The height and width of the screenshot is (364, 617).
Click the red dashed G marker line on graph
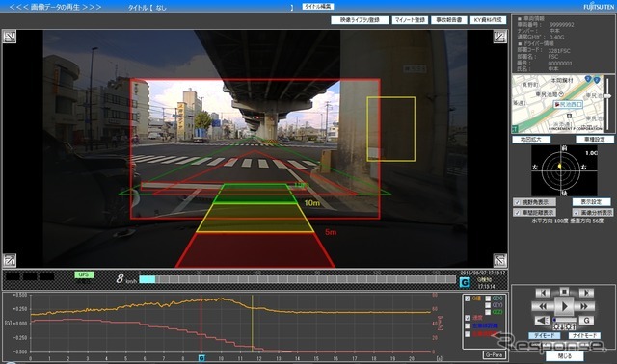click(x=201, y=324)
